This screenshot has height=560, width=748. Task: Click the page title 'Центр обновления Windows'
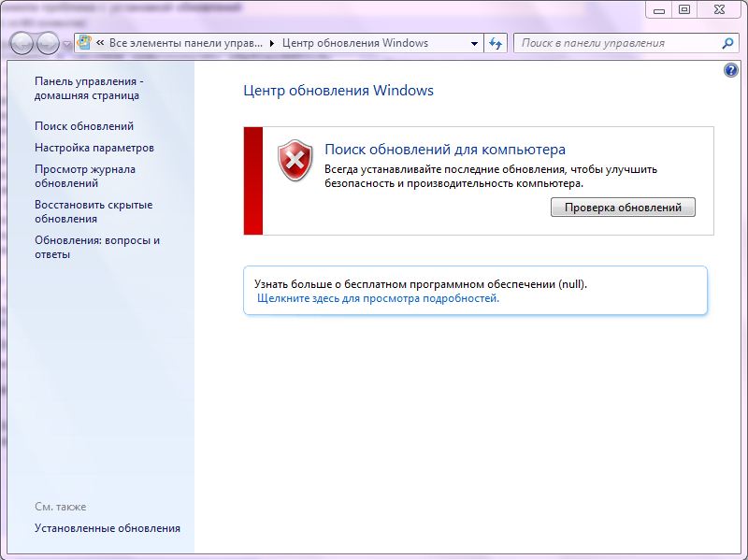pos(338,91)
